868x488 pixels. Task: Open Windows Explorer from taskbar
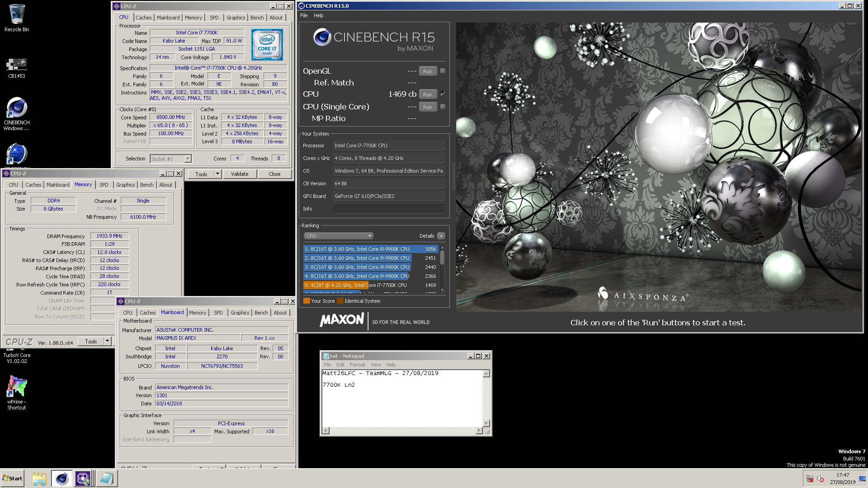pos(39,479)
